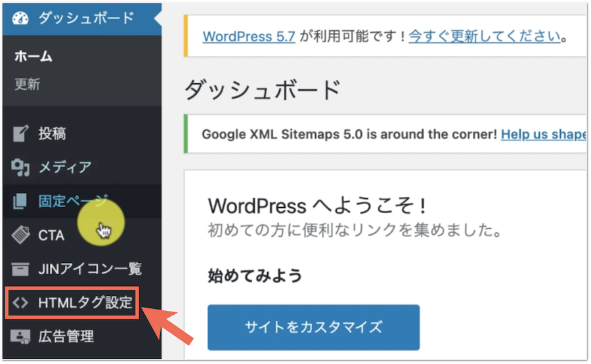Click the pushpin icon beside 投稿
Screen dimensions: 591x364
point(21,134)
